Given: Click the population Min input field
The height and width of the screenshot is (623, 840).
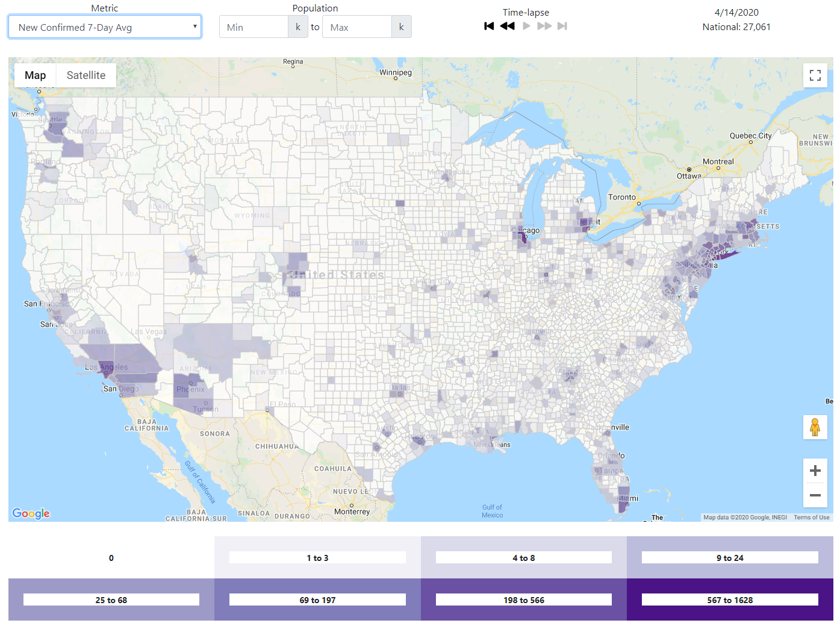Looking at the screenshot, I should tap(254, 27).
